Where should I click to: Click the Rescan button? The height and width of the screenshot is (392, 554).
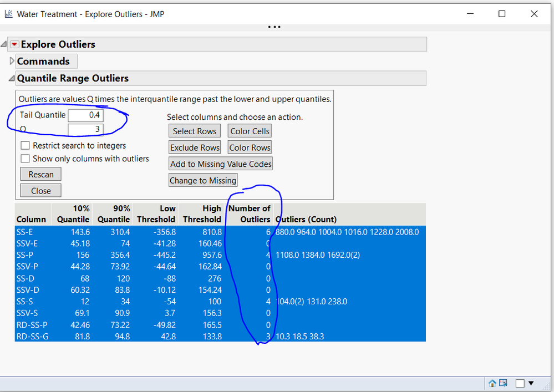41,174
